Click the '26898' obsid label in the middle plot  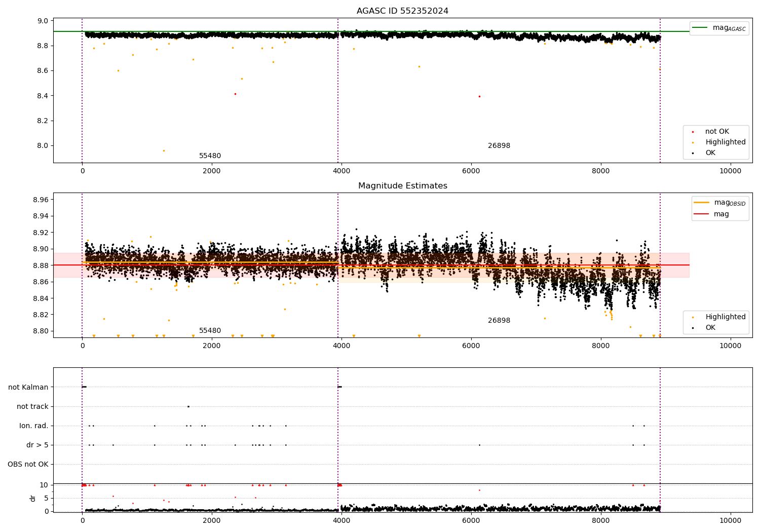tap(499, 321)
